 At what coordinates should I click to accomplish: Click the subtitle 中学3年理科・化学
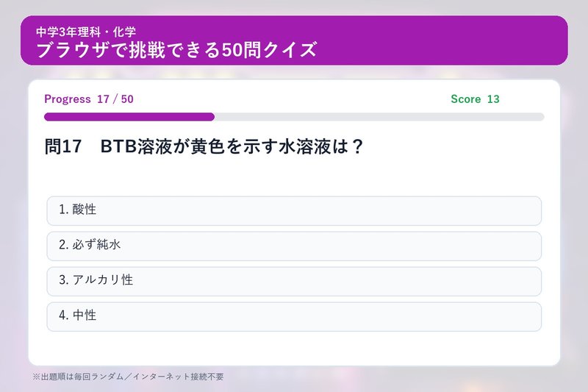(x=86, y=32)
